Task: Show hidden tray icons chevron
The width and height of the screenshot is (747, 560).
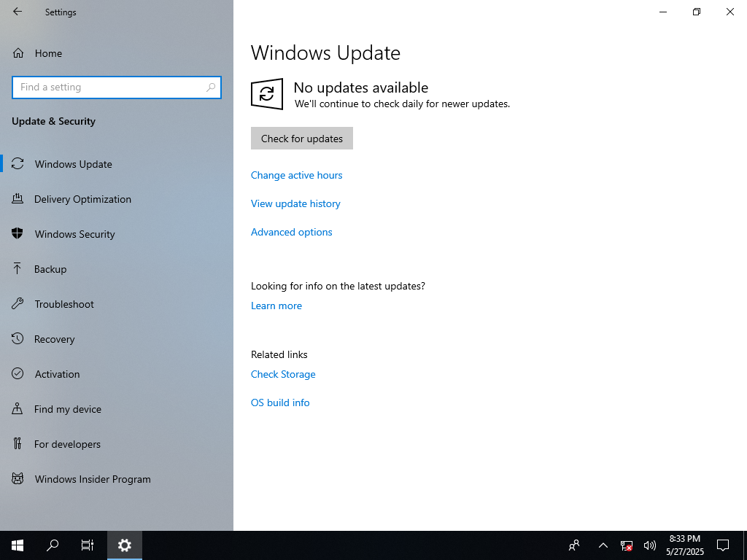Action: pyautogui.click(x=603, y=545)
